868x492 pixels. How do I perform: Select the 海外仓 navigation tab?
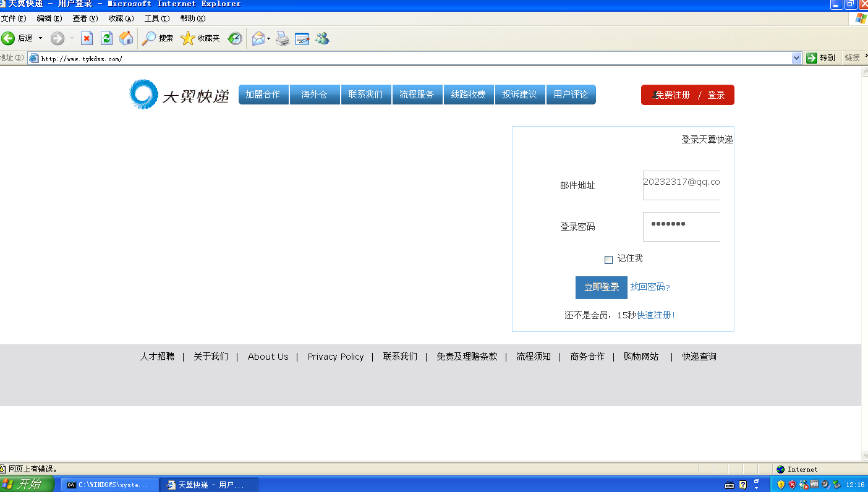click(x=315, y=94)
